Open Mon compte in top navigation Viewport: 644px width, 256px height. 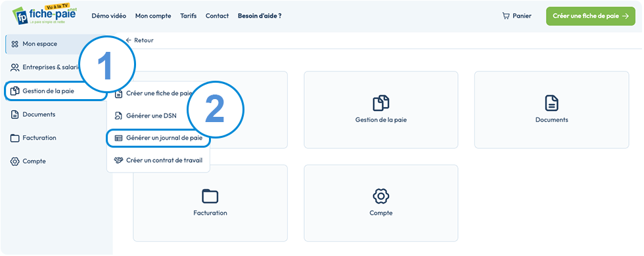click(x=153, y=16)
